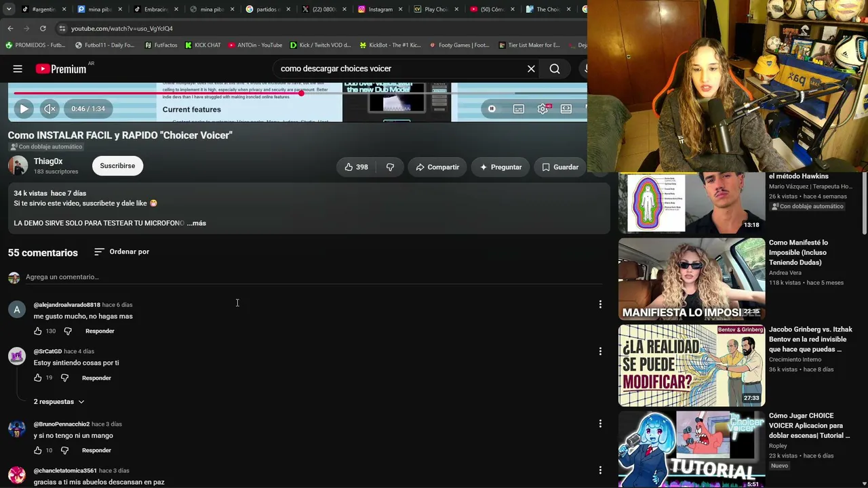Open the 'Como Manifesté lo Imposible' title
868x488 pixels.
coord(799,252)
